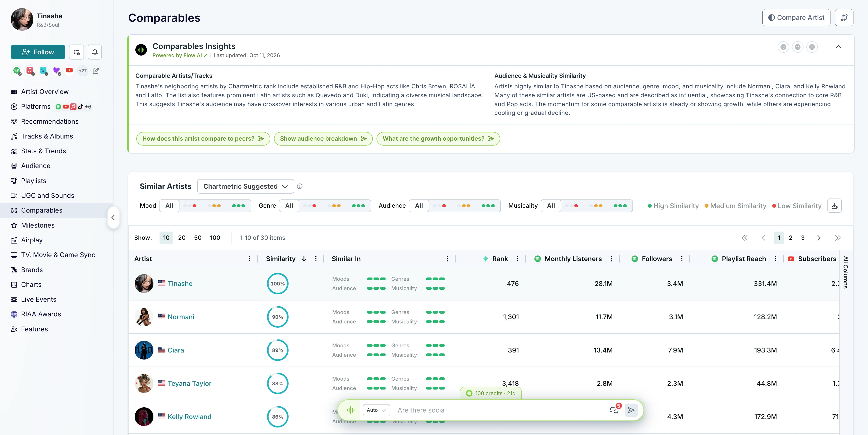Image resolution: width=868 pixels, height=435 pixels.
Task: Show 50 items per page
Action: tap(198, 238)
